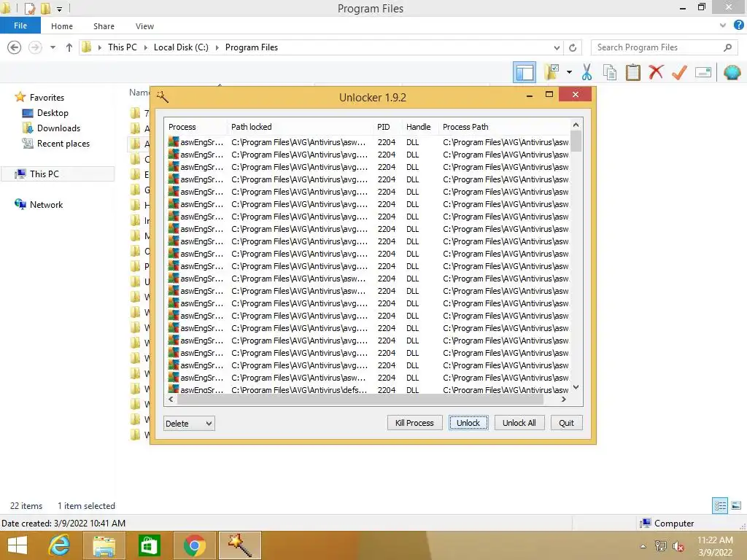Select Favorites in navigation pane
747x560 pixels.
(x=47, y=97)
